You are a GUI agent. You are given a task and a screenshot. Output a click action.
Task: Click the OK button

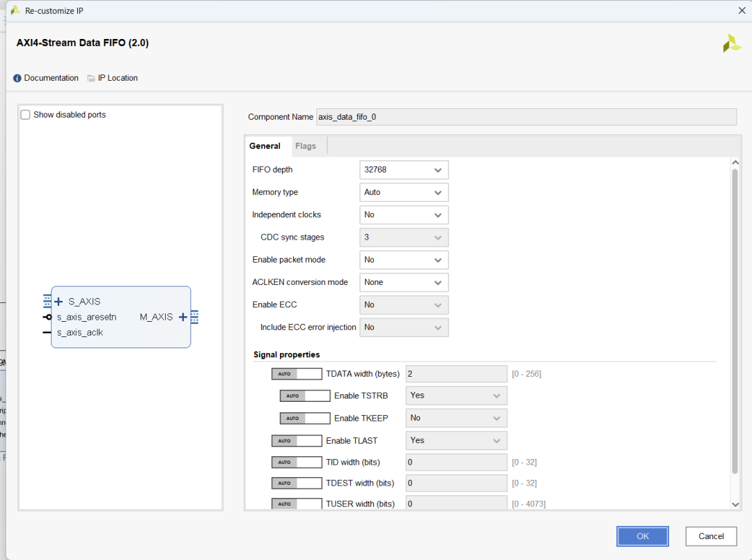tap(642, 536)
